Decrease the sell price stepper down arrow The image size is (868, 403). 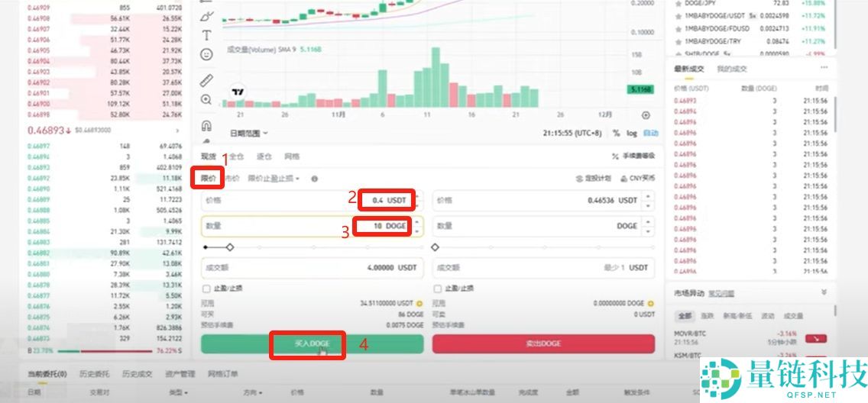[649, 205]
